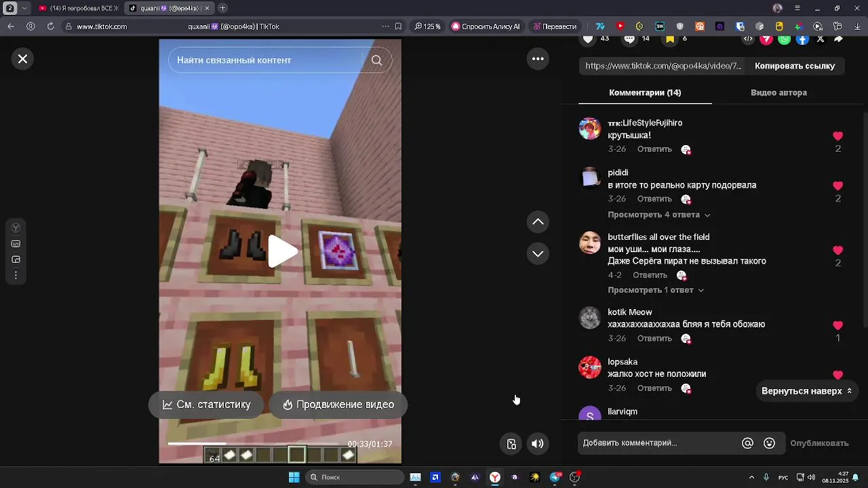Expand Просмотреть 1 ответ reply
The width and height of the screenshot is (868, 488).
click(656, 290)
